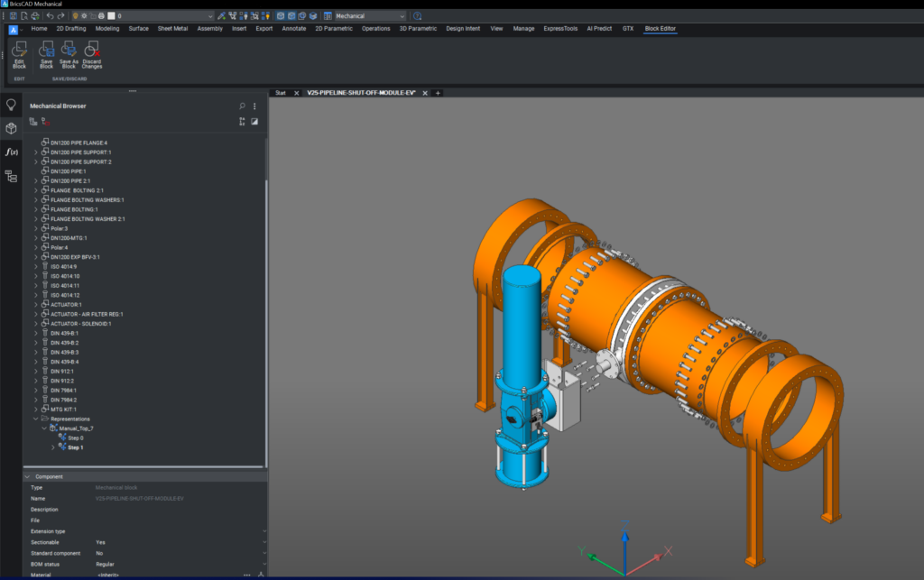The width and height of the screenshot is (924, 580).
Task: Switch to the Sheet Metal tab
Action: [172, 29]
